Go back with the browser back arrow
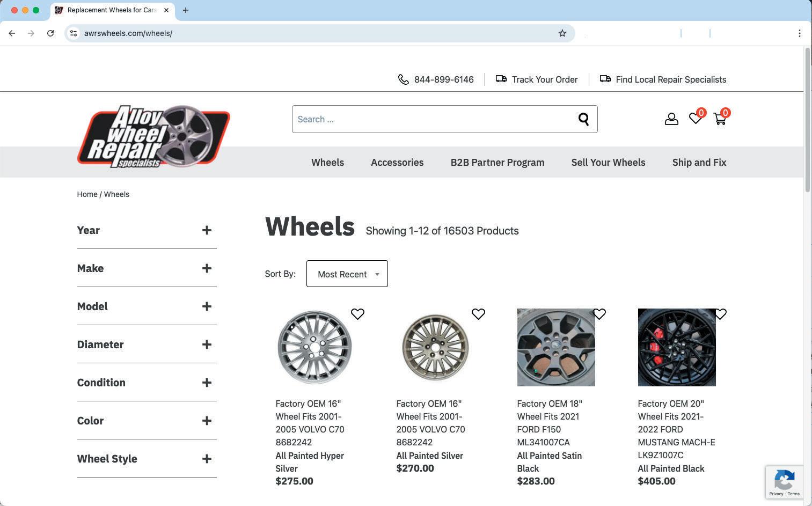The height and width of the screenshot is (506, 812). click(12, 33)
